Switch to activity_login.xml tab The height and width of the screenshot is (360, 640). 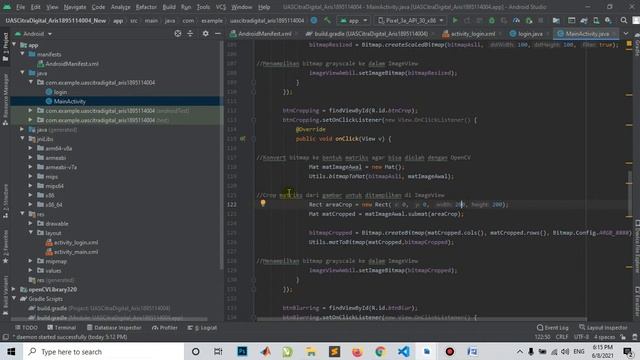point(470,34)
